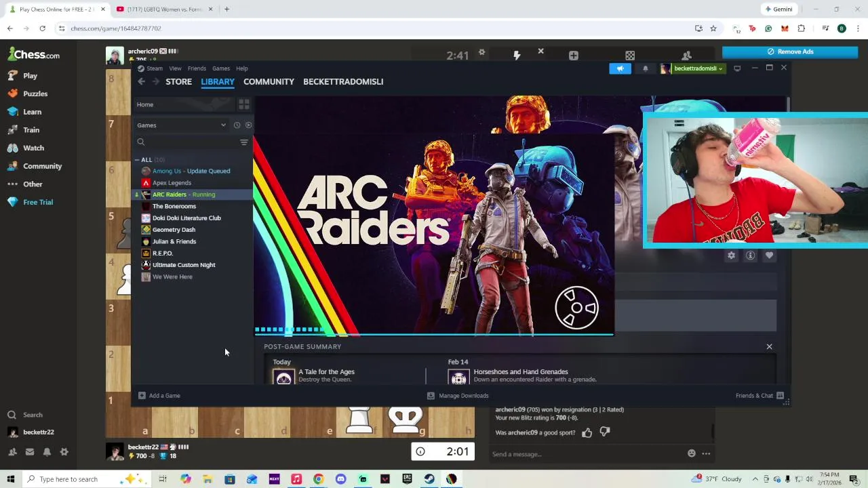Select Doki Doki Literature Club
868x488 pixels.
click(x=186, y=218)
